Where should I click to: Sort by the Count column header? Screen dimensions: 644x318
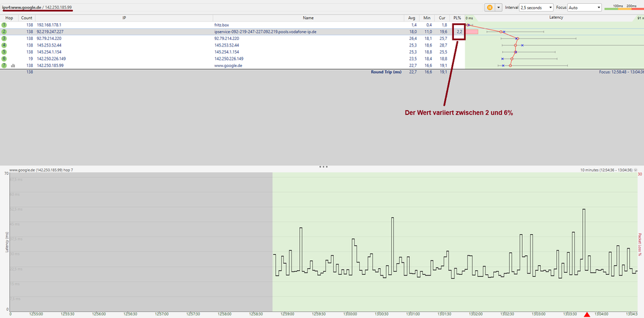[x=26, y=18]
